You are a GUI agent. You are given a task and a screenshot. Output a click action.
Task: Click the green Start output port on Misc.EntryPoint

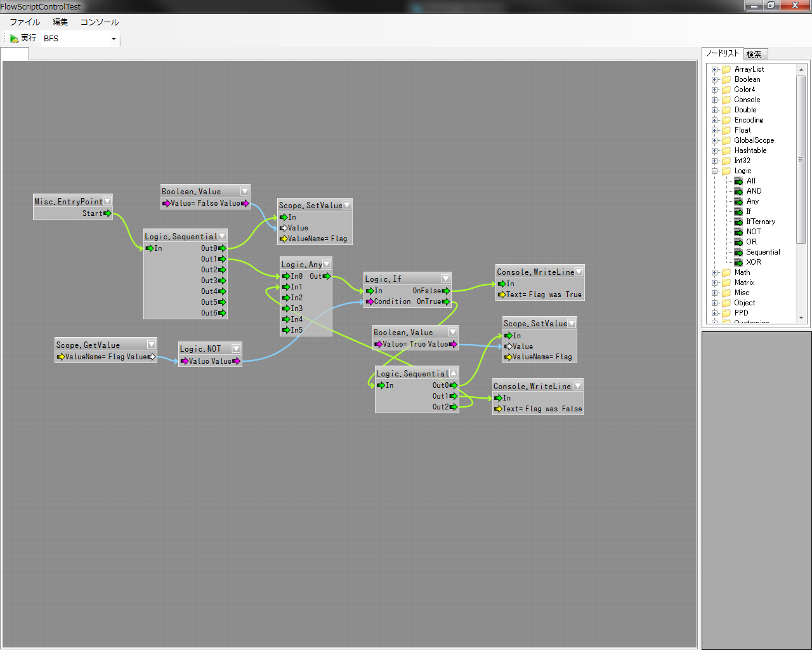click(108, 213)
